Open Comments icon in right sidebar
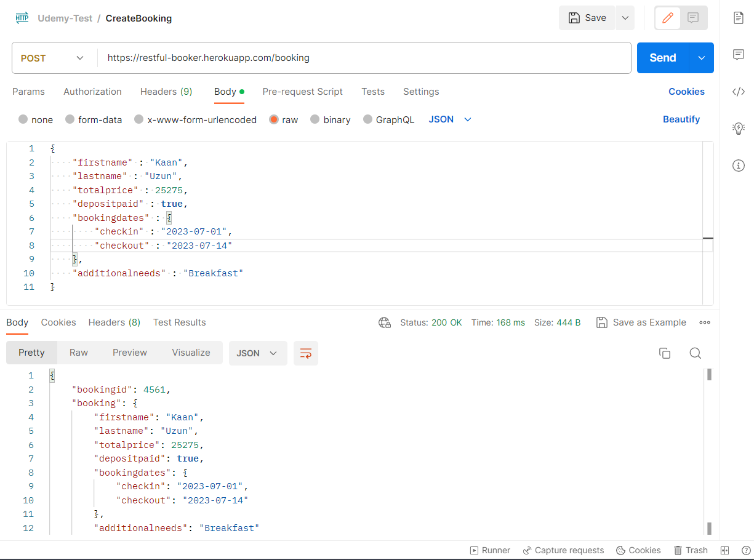The height and width of the screenshot is (560, 754). click(739, 55)
